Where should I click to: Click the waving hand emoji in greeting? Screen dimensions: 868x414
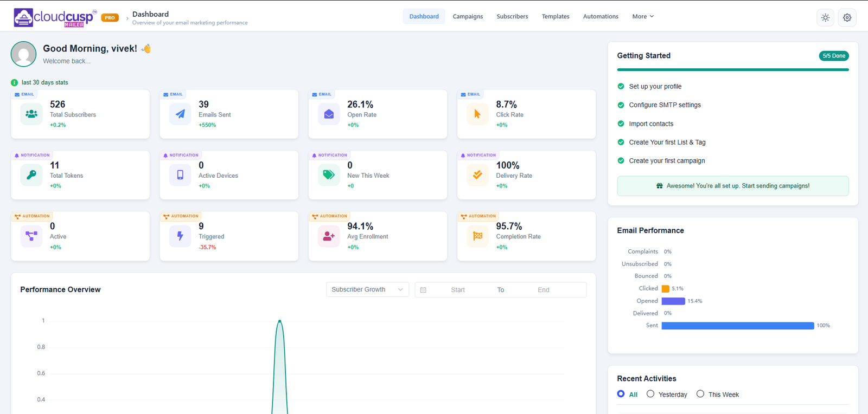[146, 48]
